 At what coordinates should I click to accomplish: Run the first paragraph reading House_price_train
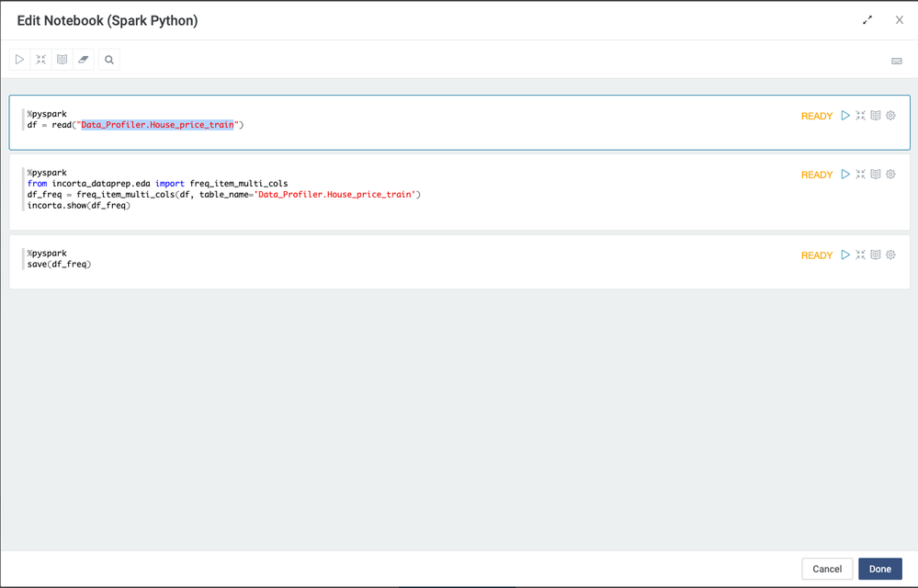click(x=845, y=116)
